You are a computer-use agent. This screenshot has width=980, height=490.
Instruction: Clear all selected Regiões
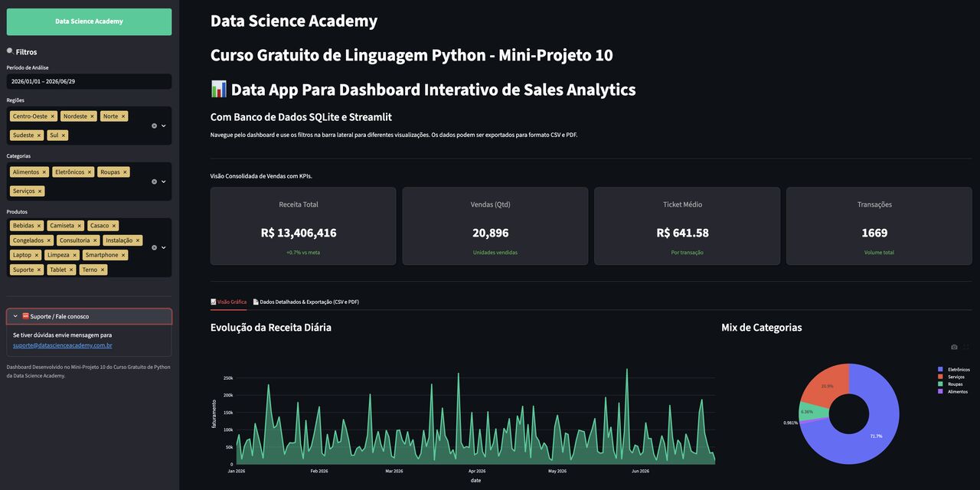tap(154, 126)
